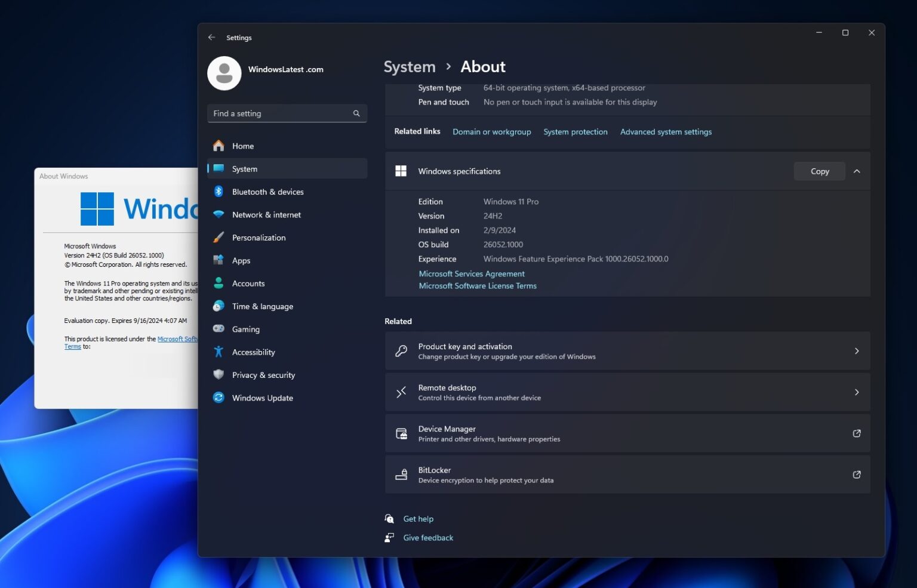Select Personalization in the sidebar

(x=259, y=237)
